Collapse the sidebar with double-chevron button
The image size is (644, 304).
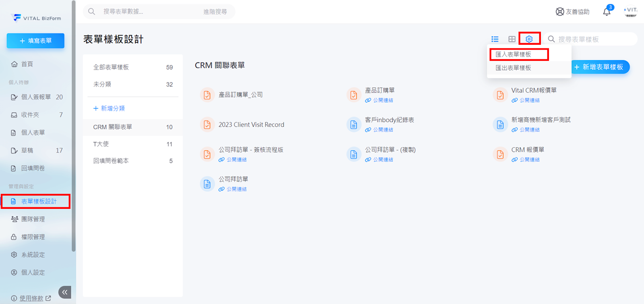coord(65,292)
